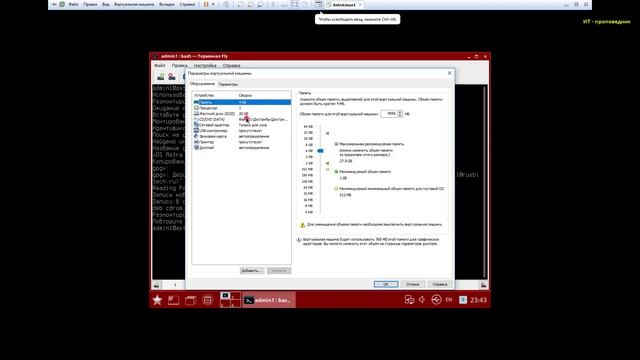
Task: Select the Звуковая карта device row
Action: pyautogui.click(x=242, y=136)
